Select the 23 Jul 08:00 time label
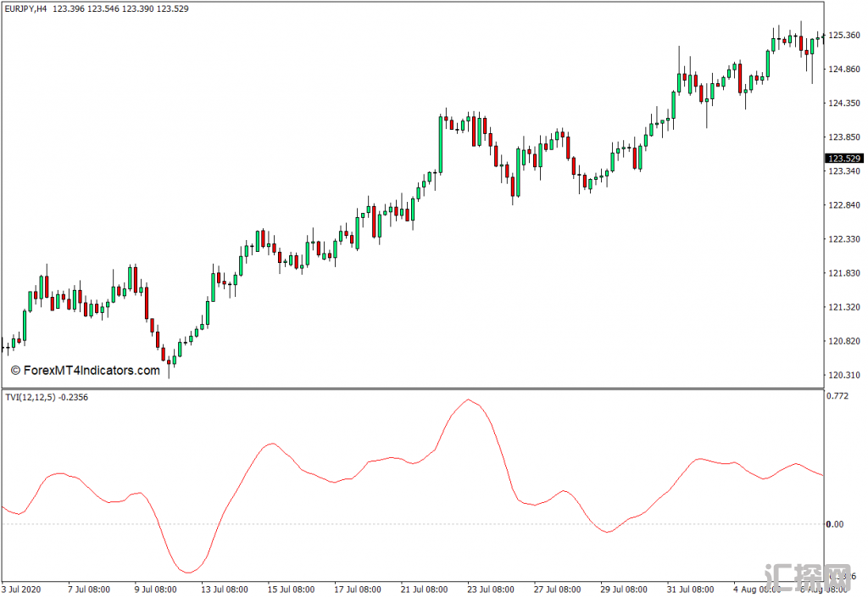 tap(491, 589)
